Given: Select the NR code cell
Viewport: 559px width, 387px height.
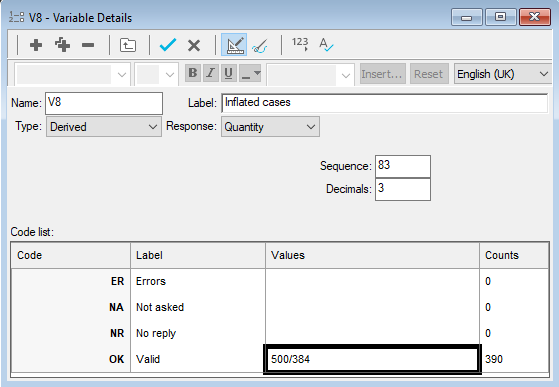Looking at the screenshot, I should [71, 333].
